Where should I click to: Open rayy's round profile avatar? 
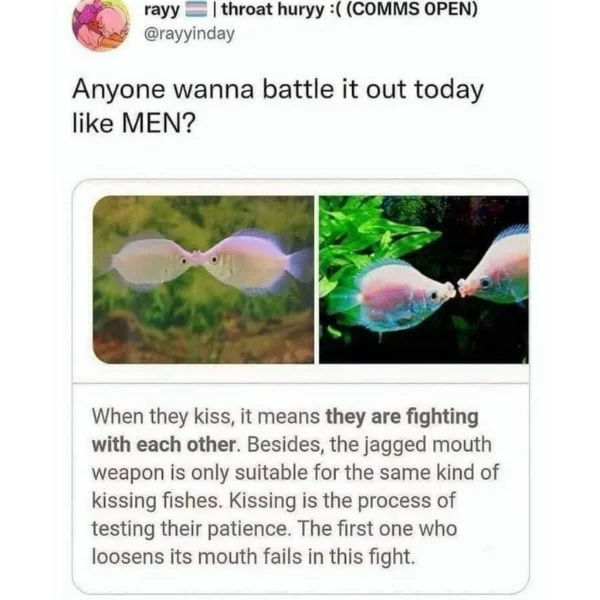point(101,24)
